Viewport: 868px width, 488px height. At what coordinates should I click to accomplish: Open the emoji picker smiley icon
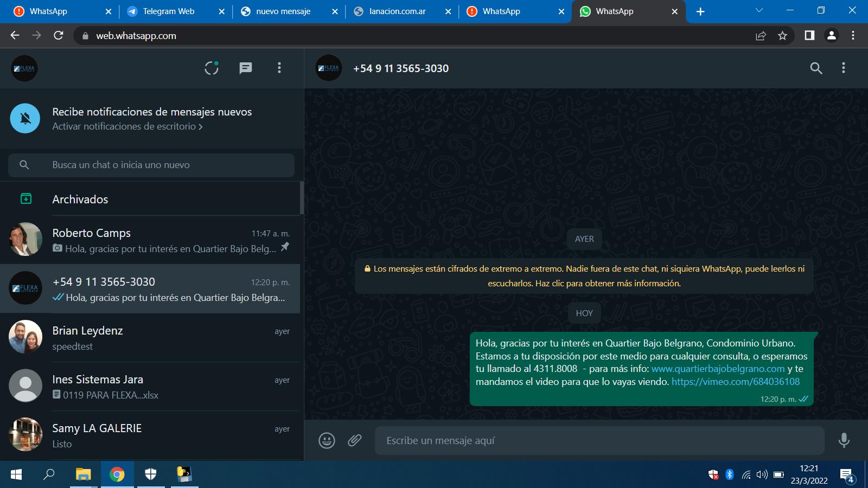[327, 440]
